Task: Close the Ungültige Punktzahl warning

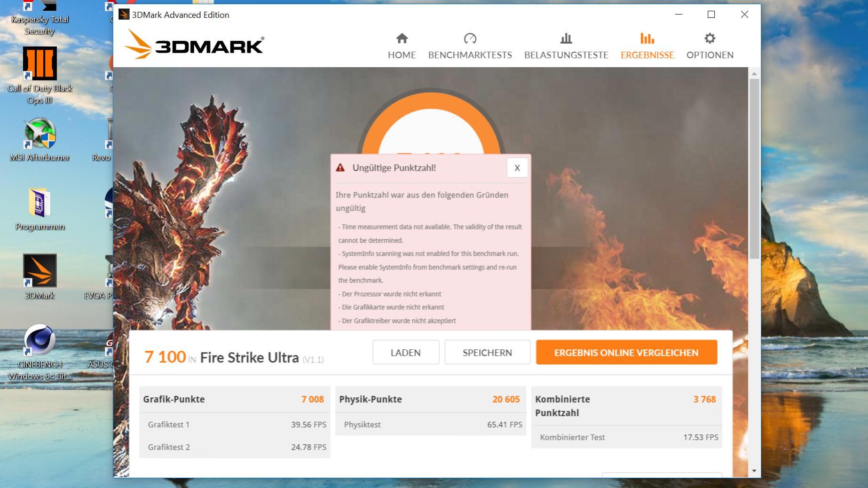Action: coord(517,168)
